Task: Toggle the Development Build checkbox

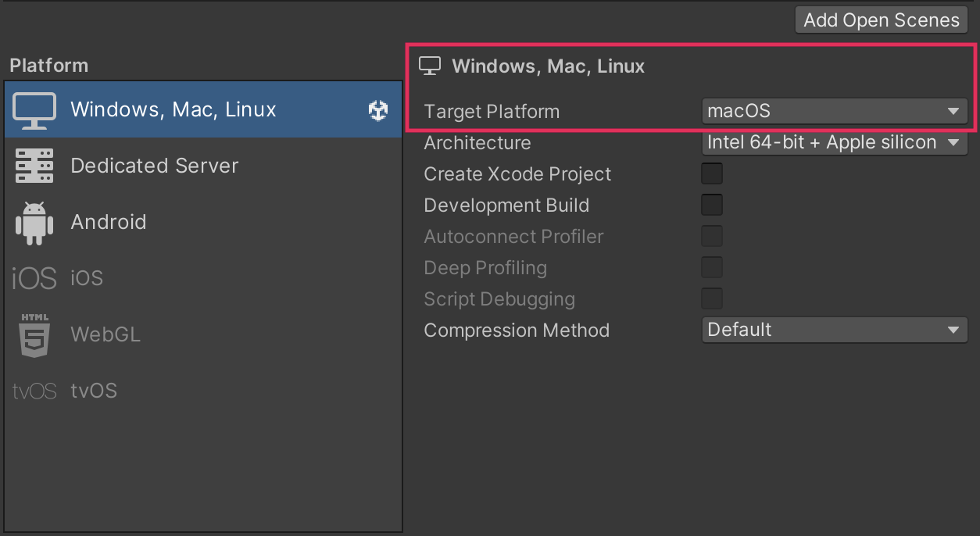Action: point(712,205)
